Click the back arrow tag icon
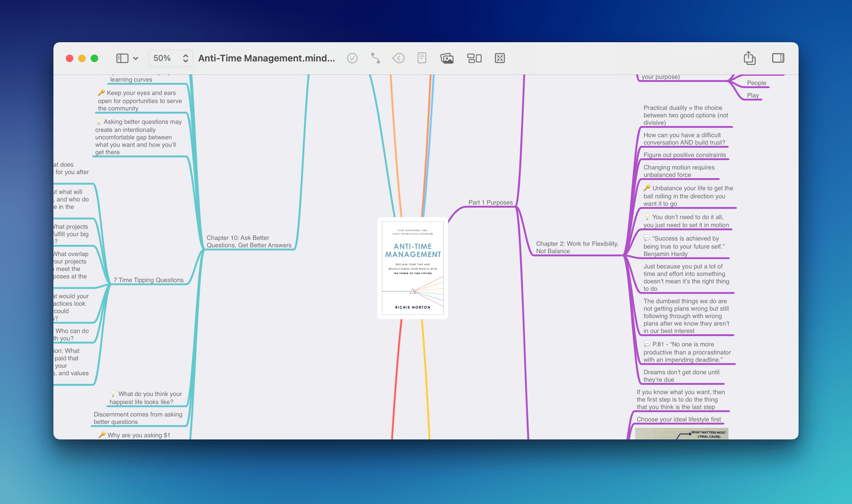 click(398, 58)
